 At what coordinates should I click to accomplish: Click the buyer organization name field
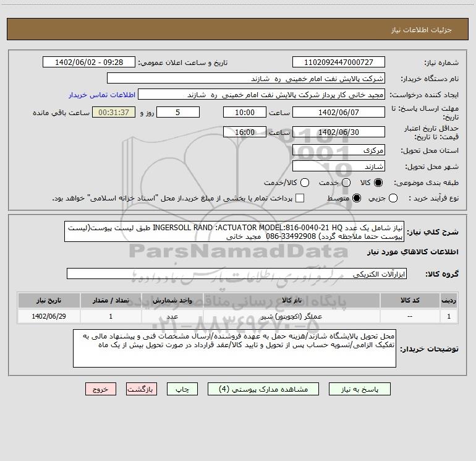point(246,79)
